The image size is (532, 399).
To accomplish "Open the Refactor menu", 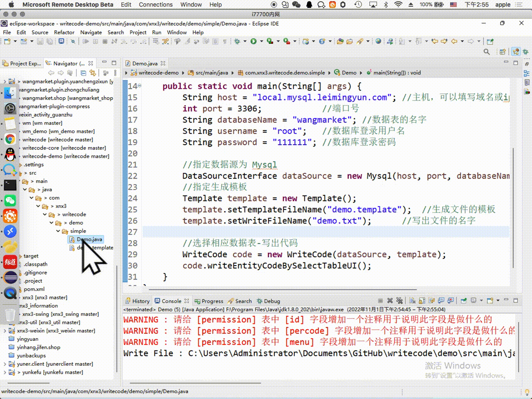I will (64, 32).
